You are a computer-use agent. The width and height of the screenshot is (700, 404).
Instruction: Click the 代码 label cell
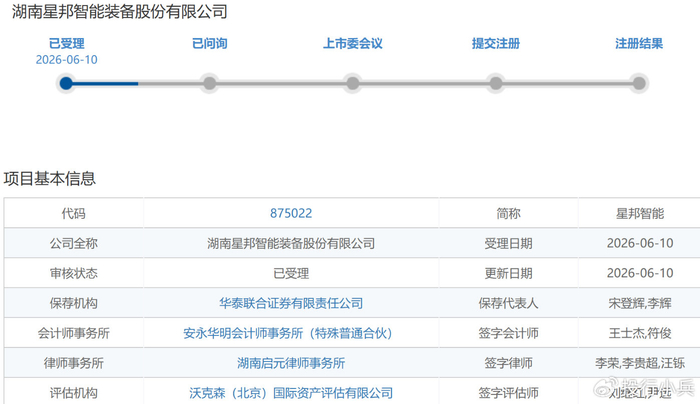pyautogui.click(x=74, y=213)
